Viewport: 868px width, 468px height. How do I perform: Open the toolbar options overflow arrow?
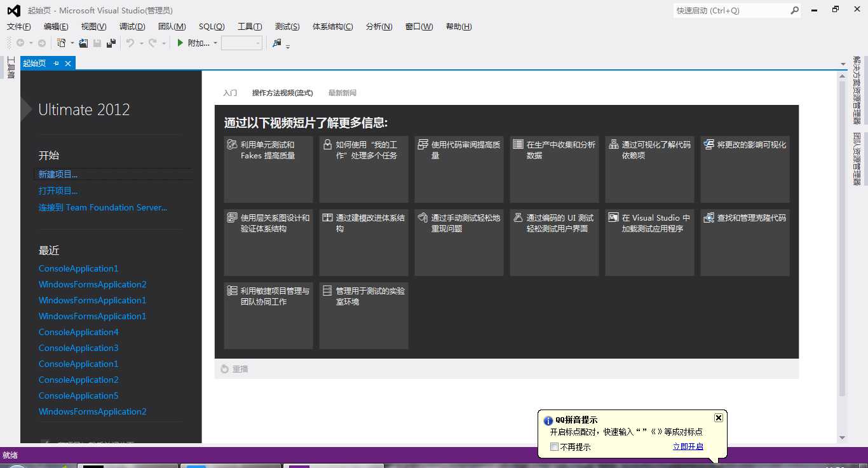288,46
